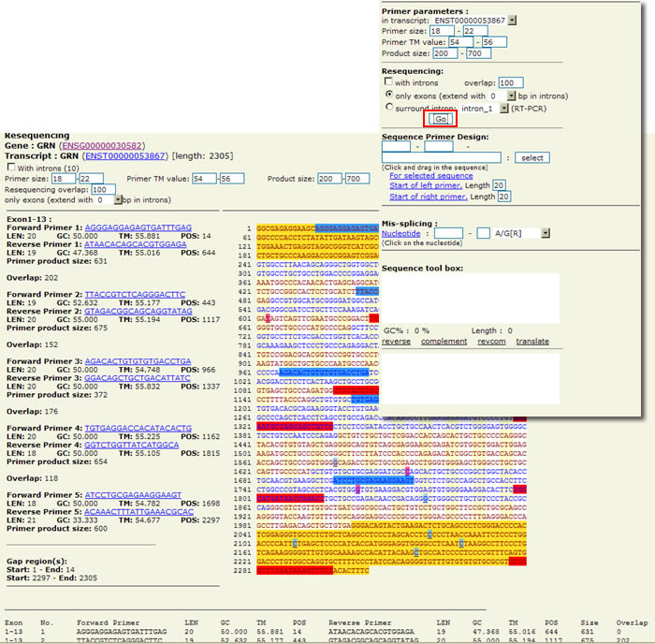Open the ENSG00000030582 gene link
655x644 pixels.
tap(102, 145)
